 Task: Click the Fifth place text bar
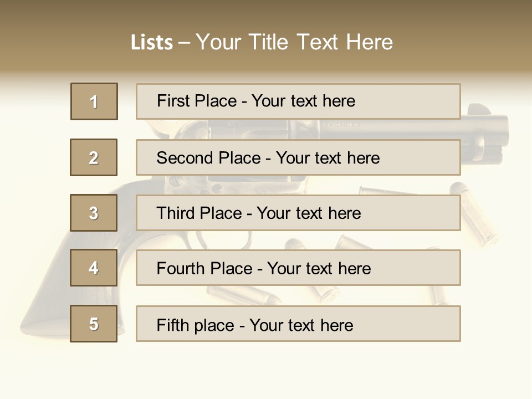[298, 324]
